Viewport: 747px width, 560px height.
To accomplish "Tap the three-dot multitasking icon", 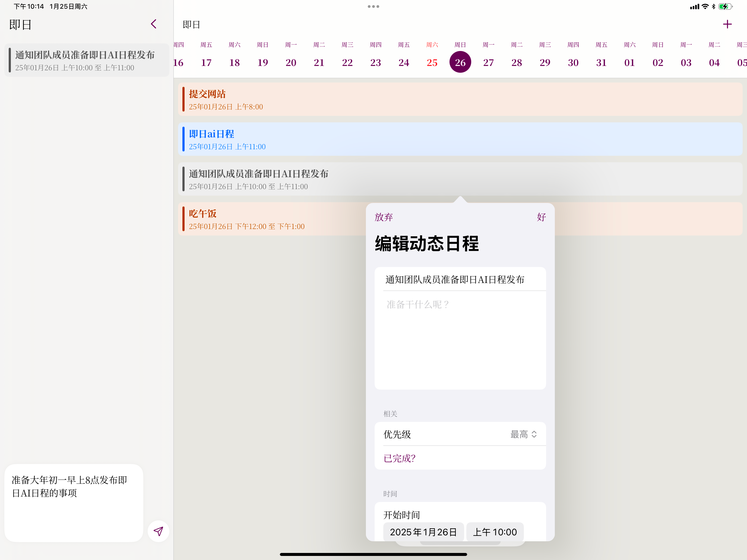I will [x=373, y=7].
